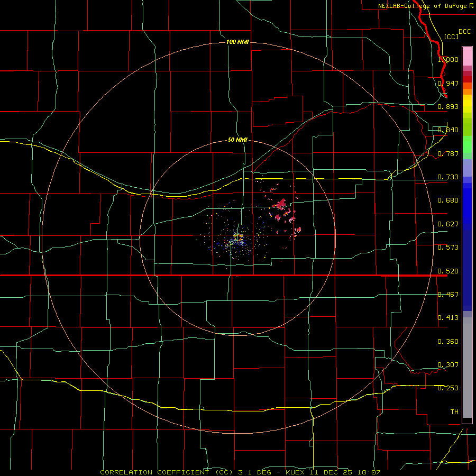Screen dimensions: 476x476
Task: Pick the gray swatch on the color bar
Action: tap(467, 368)
